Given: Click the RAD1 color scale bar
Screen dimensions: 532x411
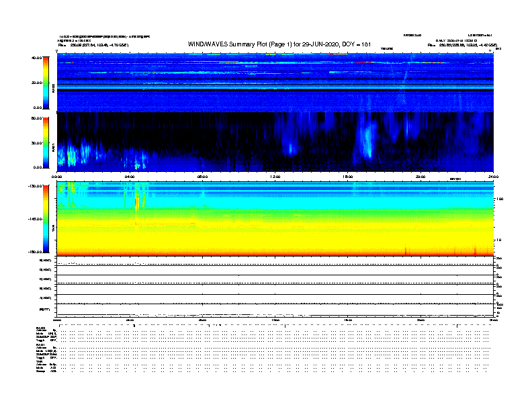Looking at the screenshot, I should coord(46,142).
